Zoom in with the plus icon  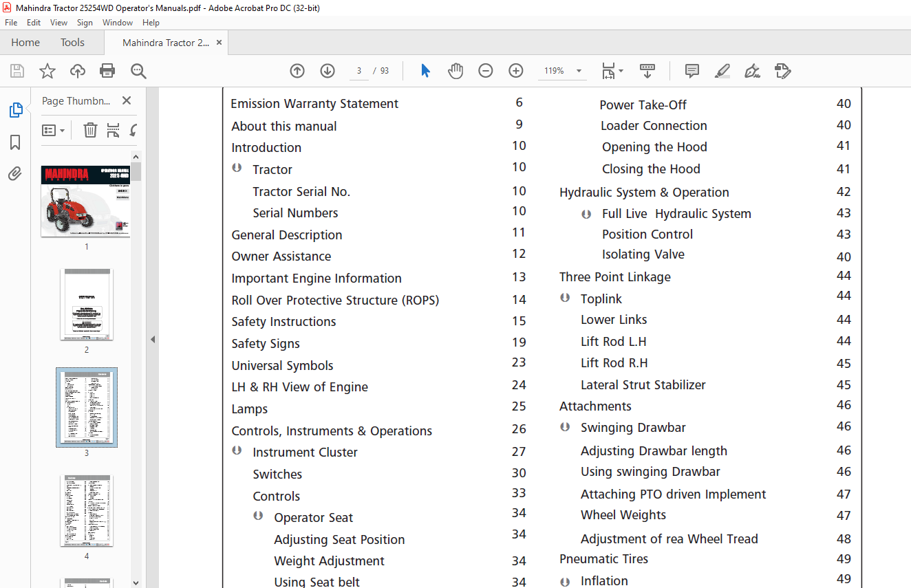click(516, 71)
